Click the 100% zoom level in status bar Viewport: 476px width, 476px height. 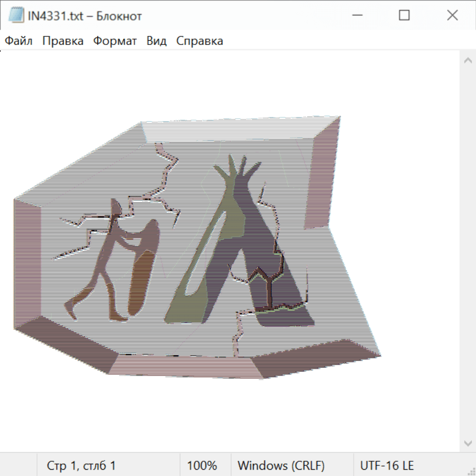click(202, 466)
